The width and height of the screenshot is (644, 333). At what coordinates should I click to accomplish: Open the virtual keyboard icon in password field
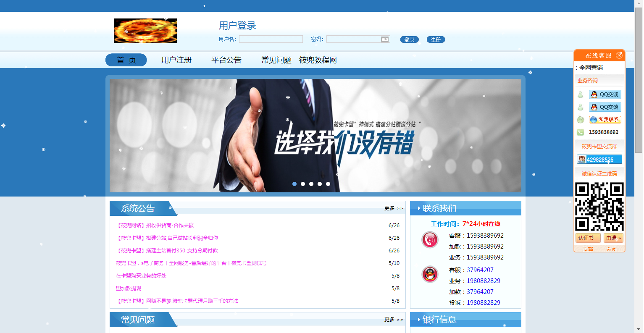[385, 39]
